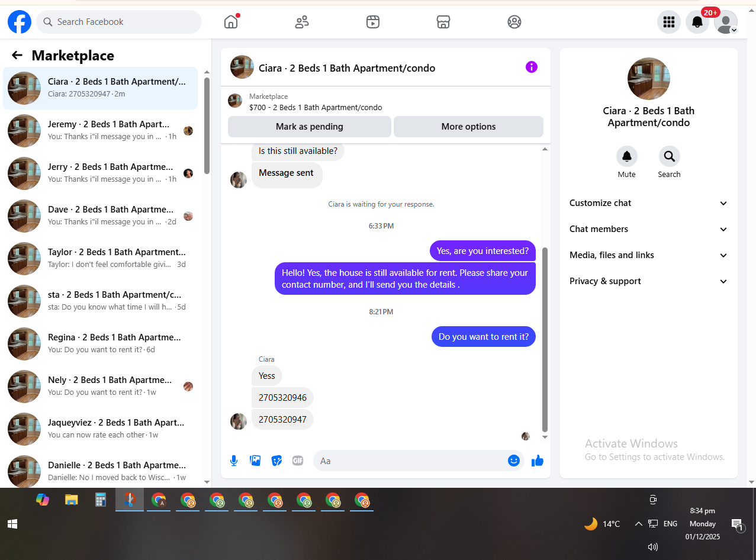
Task: Open the $700 listing link under Marketplace
Action: pyautogui.click(x=316, y=108)
